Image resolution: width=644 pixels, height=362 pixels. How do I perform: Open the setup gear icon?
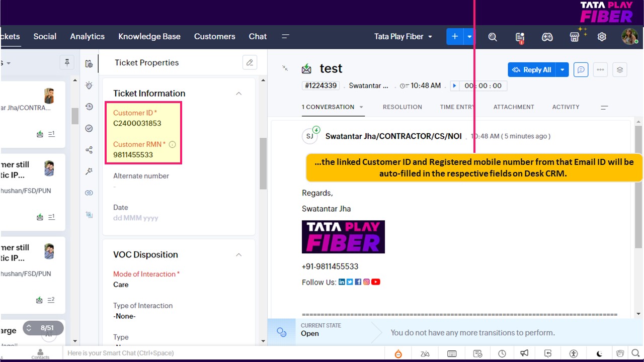602,37
